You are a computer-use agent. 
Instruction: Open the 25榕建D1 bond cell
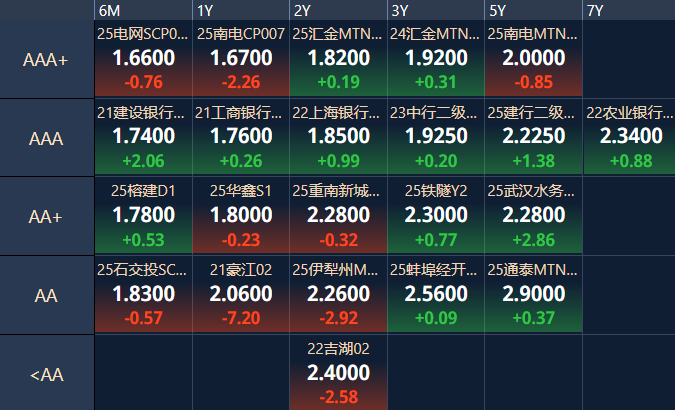coord(143,216)
